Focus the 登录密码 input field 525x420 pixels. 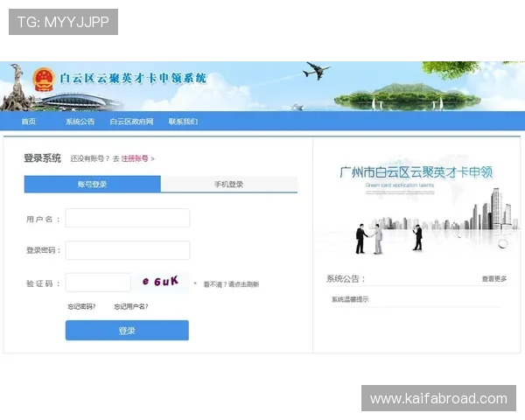click(128, 250)
